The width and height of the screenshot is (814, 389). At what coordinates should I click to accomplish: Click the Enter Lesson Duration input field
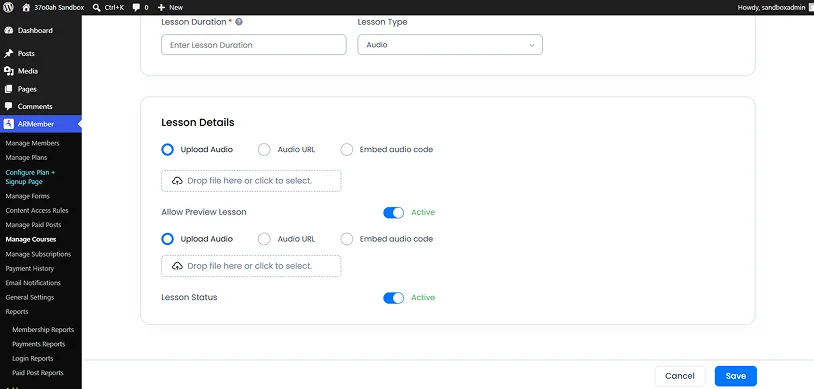[x=254, y=45]
